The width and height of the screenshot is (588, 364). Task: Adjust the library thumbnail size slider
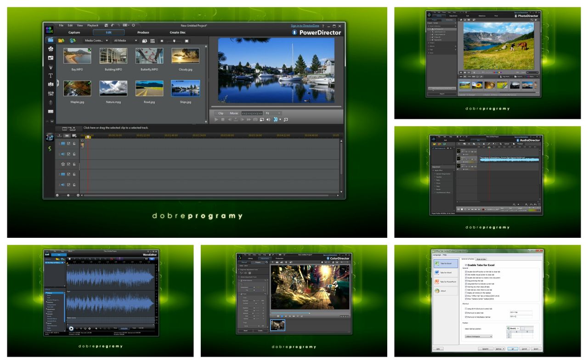174,41
